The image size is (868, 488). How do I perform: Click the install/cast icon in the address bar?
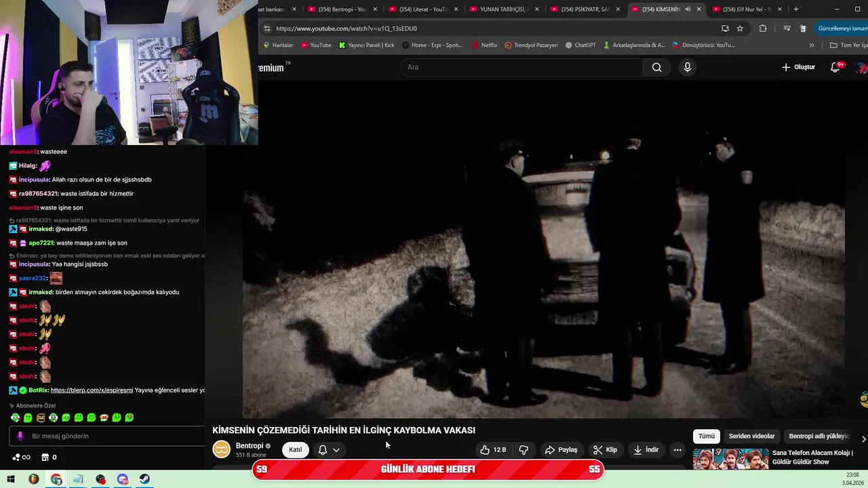(725, 28)
